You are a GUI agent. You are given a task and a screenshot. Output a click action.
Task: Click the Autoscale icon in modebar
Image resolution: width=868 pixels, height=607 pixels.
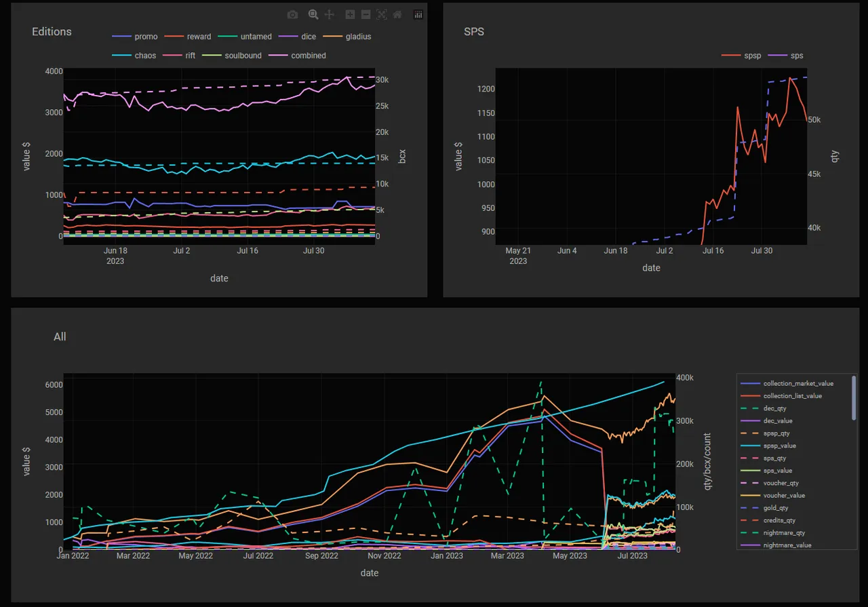[x=382, y=14]
